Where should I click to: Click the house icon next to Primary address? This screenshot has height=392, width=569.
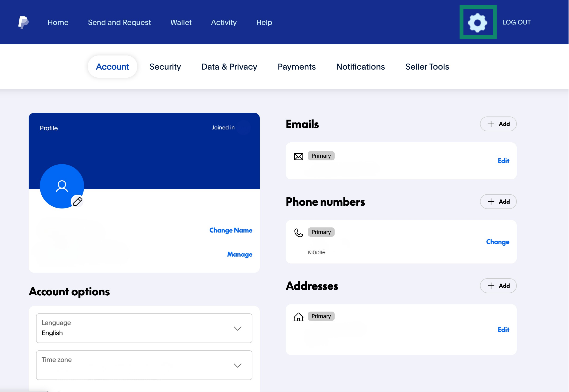click(x=298, y=317)
